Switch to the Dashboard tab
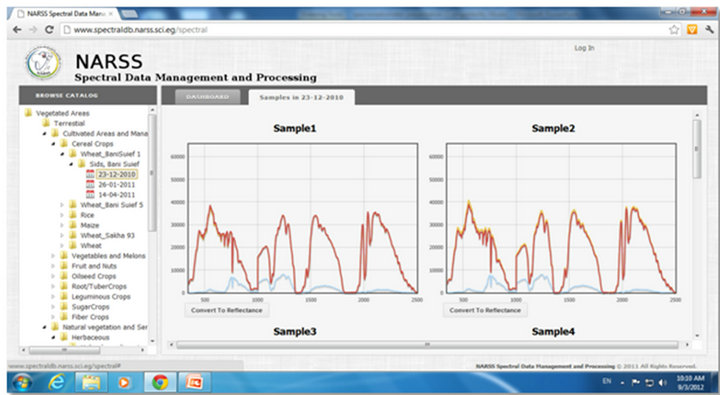 tap(208, 97)
